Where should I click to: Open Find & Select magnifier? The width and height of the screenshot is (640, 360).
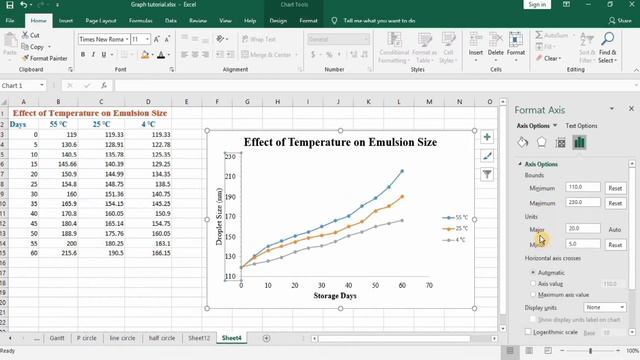tap(607, 40)
